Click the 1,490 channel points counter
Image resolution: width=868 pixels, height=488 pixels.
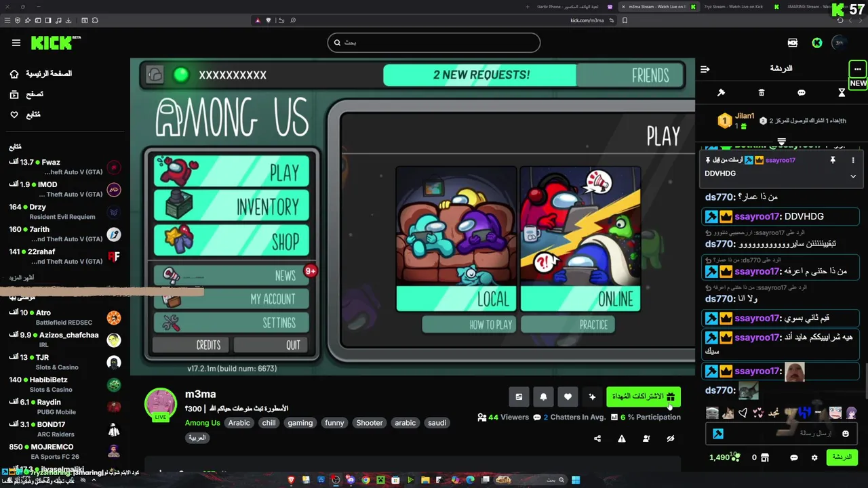(x=724, y=457)
